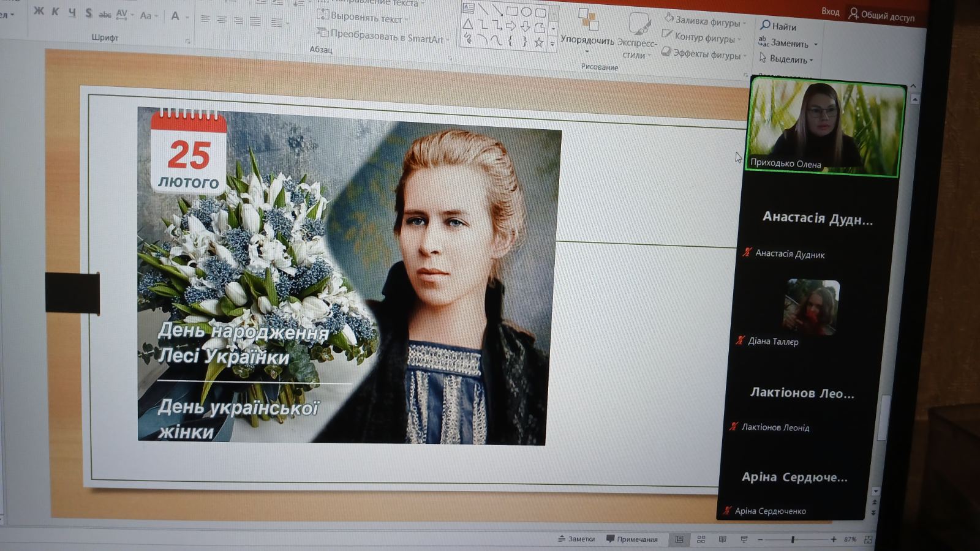
Task: Click Общий доступ share button
Action: coord(881,15)
